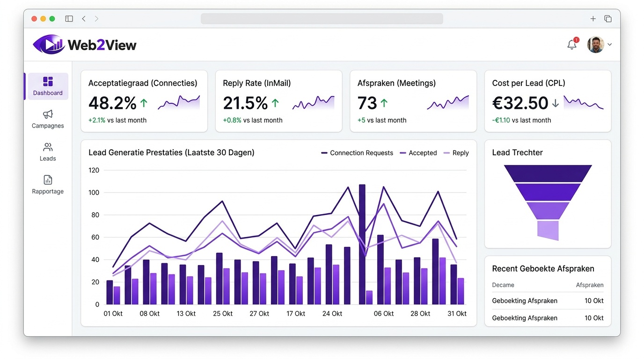Viewport: 644px width, 359px height.
Task: Click the sidebar panel toggle icon in the toolbar
Action: coord(69,18)
